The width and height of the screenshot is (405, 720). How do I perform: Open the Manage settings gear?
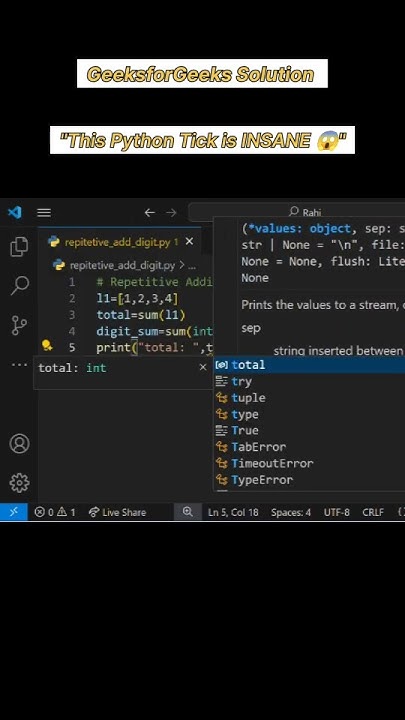19,483
